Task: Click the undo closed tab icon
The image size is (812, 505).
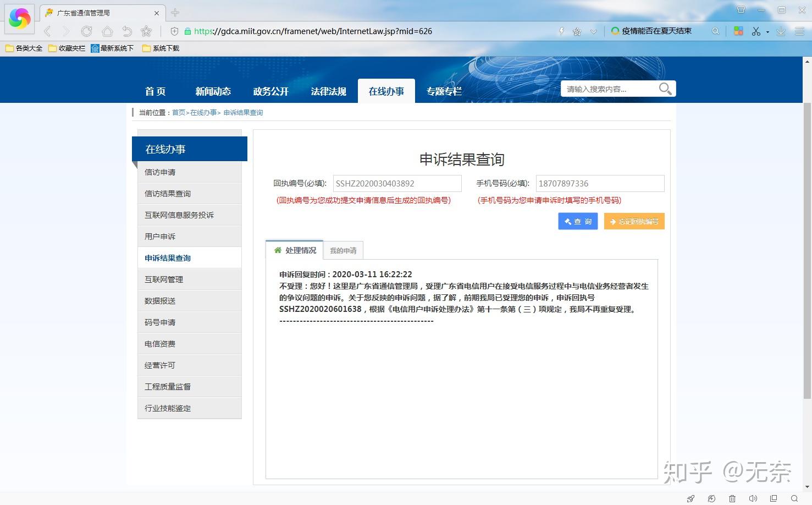Action: click(x=127, y=31)
